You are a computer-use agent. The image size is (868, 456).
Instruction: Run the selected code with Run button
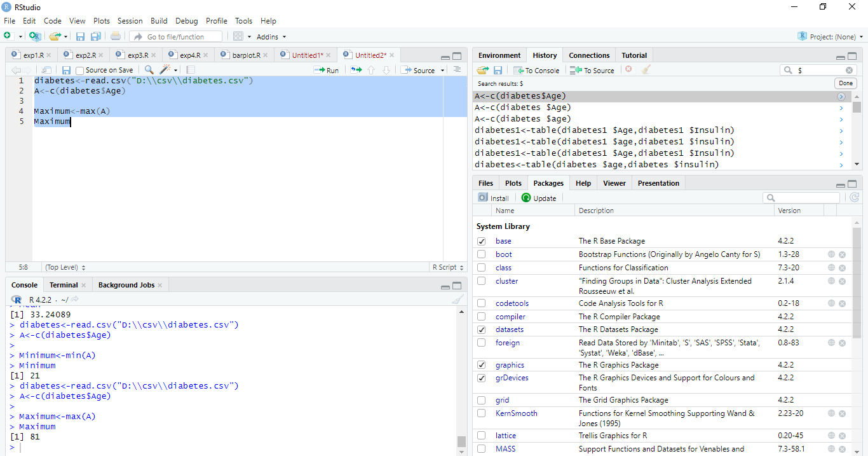(x=326, y=70)
